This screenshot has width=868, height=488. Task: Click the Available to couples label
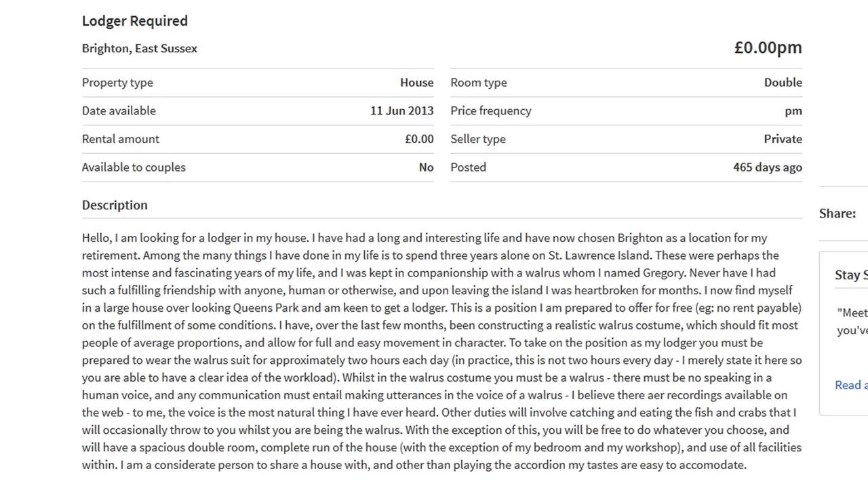pos(134,167)
